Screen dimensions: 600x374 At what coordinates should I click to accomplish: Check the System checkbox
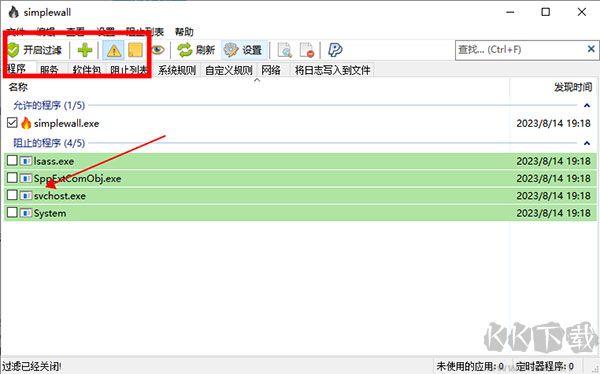pyautogui.click(x=12, y=212)
